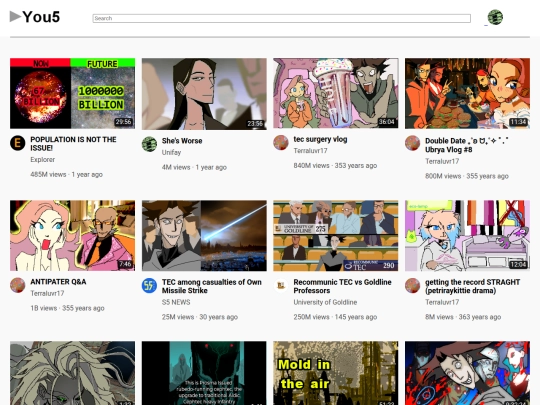Open the She's Worse video title

[x=182, y=141]
